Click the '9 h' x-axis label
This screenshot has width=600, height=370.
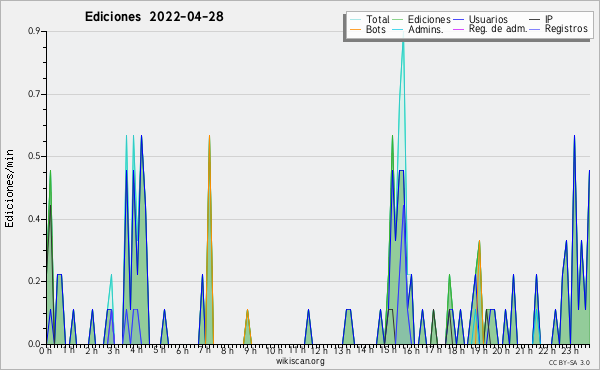250,350
